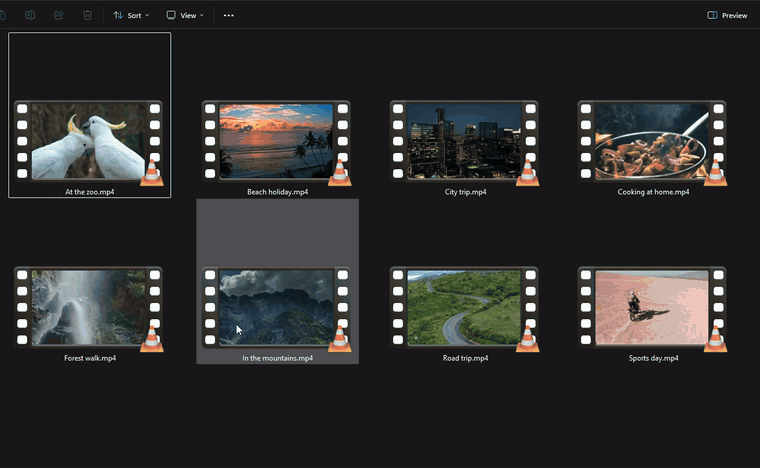This screenshot has height=468, width=760.
Task: Toggle the Preview pane button
Action: click(727, 15)
